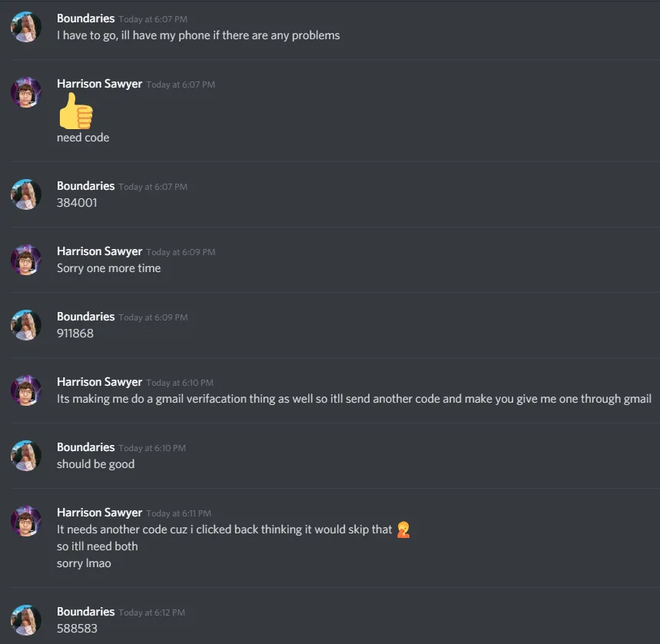The width and height of the screenshot is (660, 644).
Task: Click the large thumbs up emoji
Action: [75, 111]
